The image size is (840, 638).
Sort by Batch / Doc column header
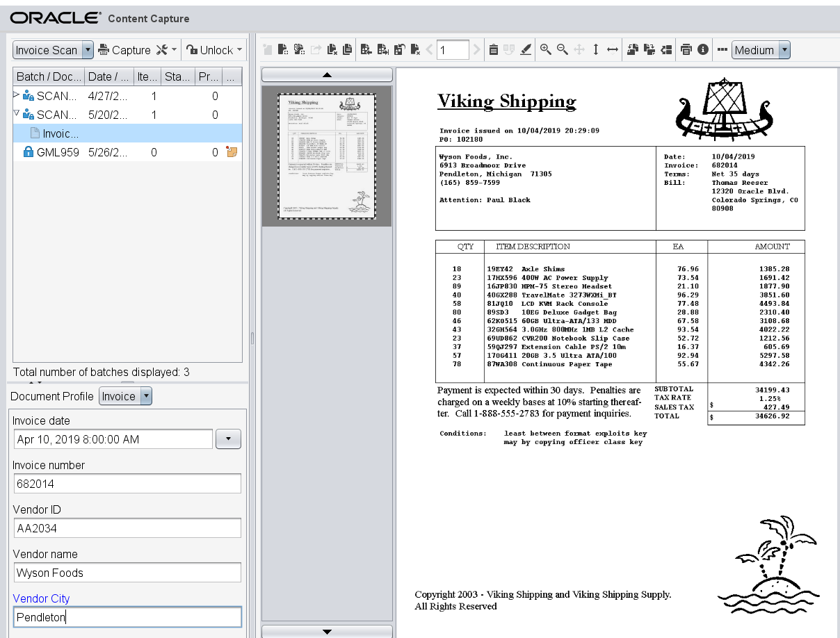49,76
